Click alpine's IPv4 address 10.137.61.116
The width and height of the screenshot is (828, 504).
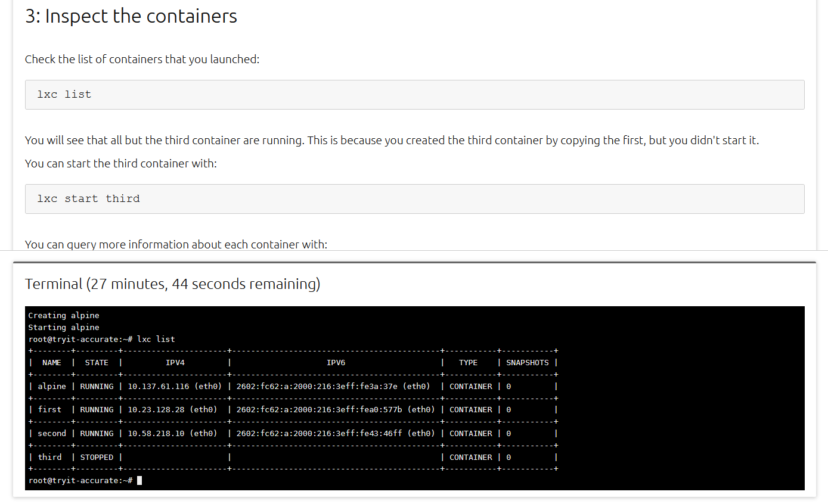[x=159, y=387]
